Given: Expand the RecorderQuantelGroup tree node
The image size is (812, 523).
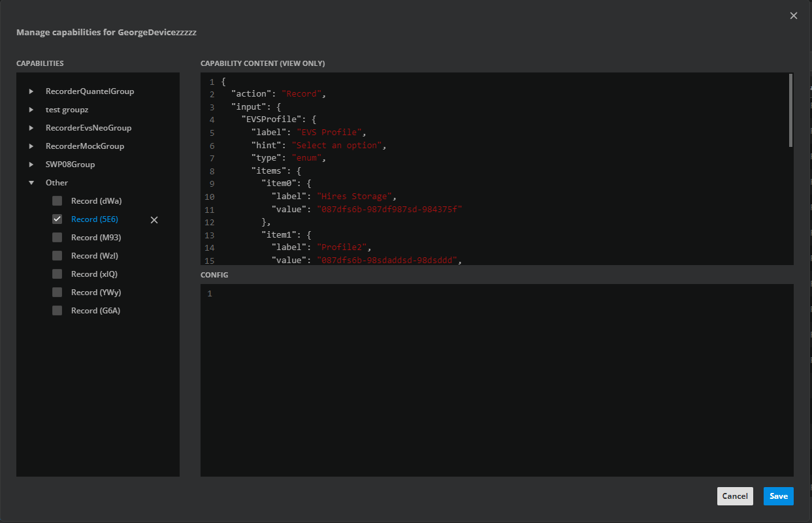Looking at the screenshot, I should [31, 91].
